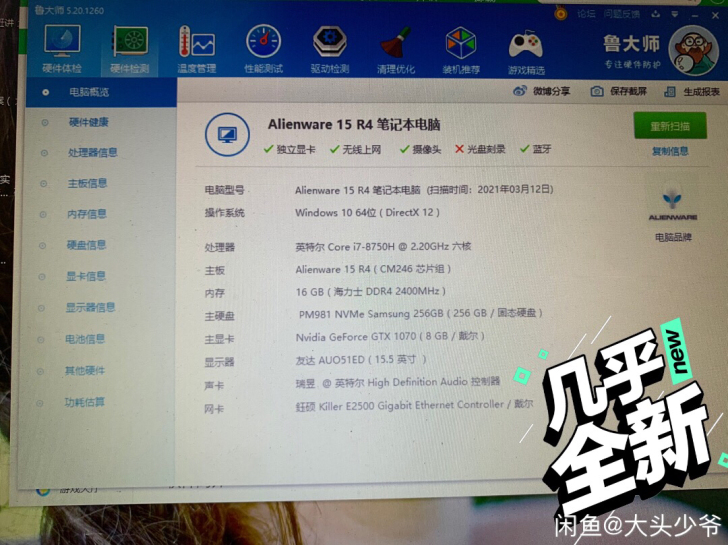Open 装机推荐 software recommendations cube
Image resolution: width=728 pixels, height=545 pixels.
[x=461, y=51]
